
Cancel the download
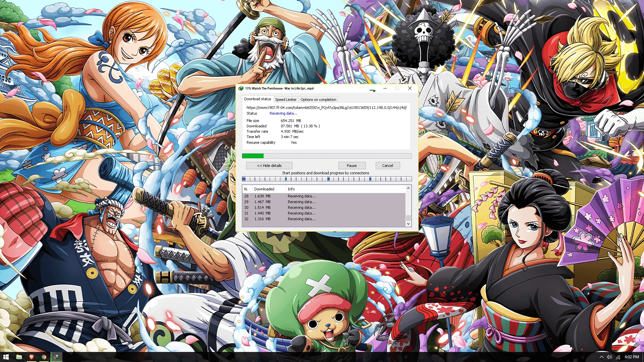pyautogui.click(x=387, y=166)
